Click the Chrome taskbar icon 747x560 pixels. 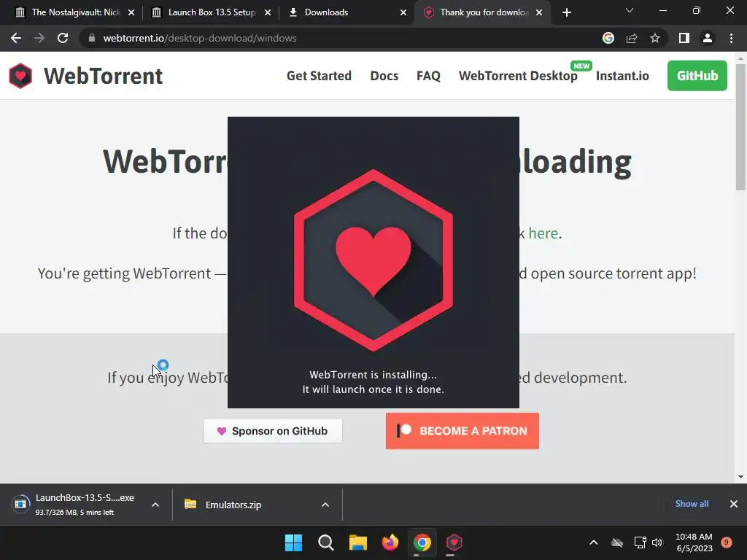(422, 542)
